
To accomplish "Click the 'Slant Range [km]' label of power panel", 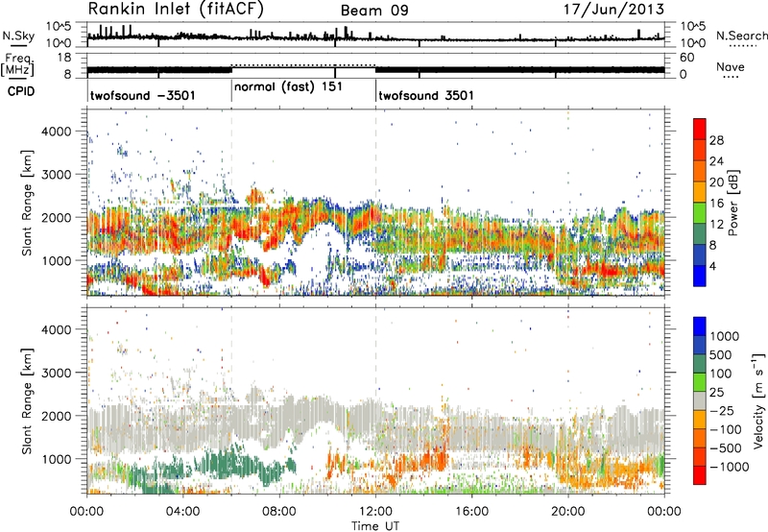I will 27,203.
